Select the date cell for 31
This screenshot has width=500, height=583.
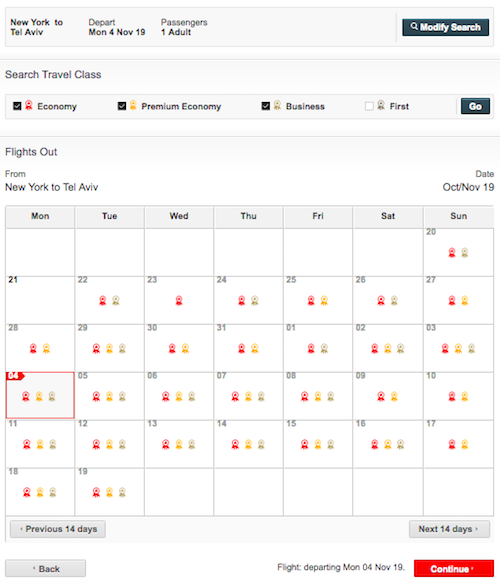(x=248, y=348)
